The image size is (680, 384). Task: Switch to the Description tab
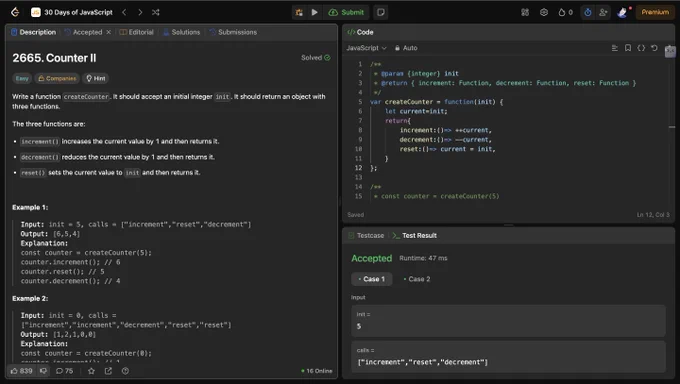(33, 32)
